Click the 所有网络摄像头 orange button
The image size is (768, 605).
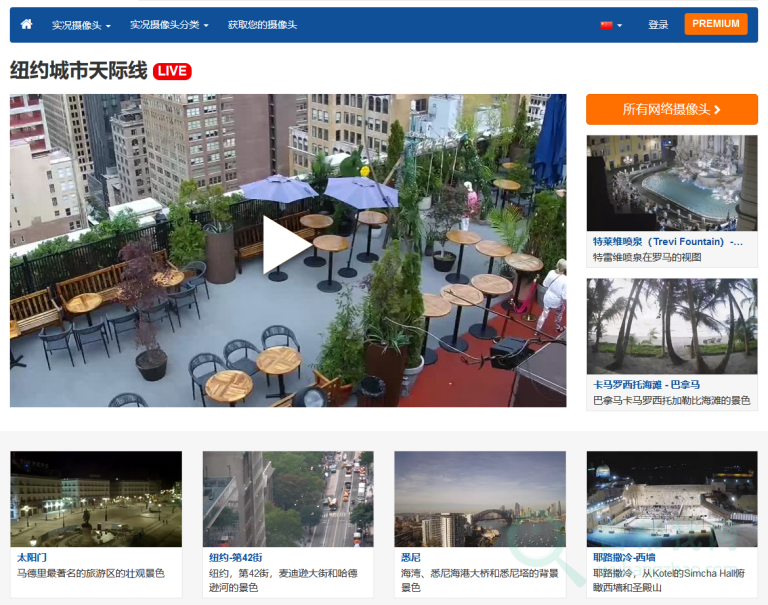(671, 109)
